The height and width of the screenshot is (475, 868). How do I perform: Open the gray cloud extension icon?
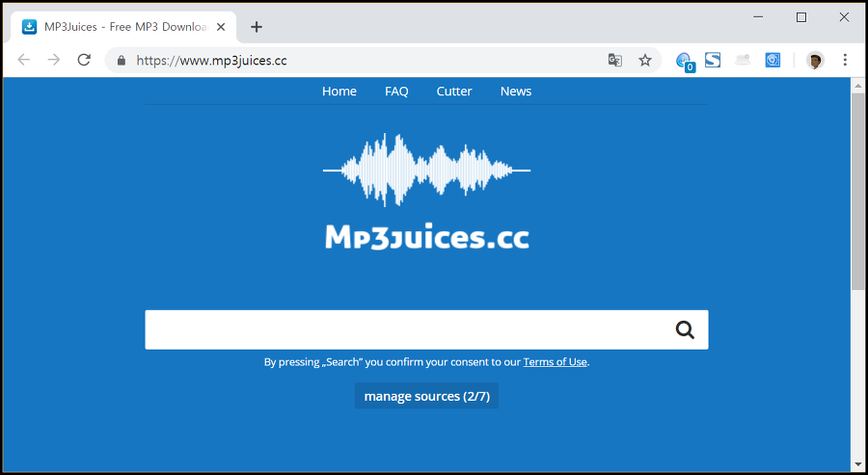743,60
